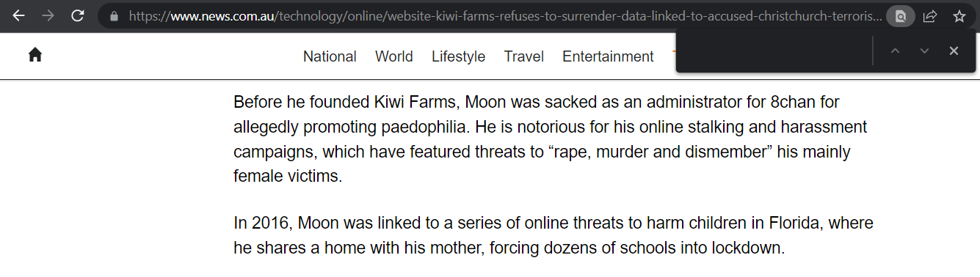Open the World section
The image size is (980, 277).
[x=394, y=56]
